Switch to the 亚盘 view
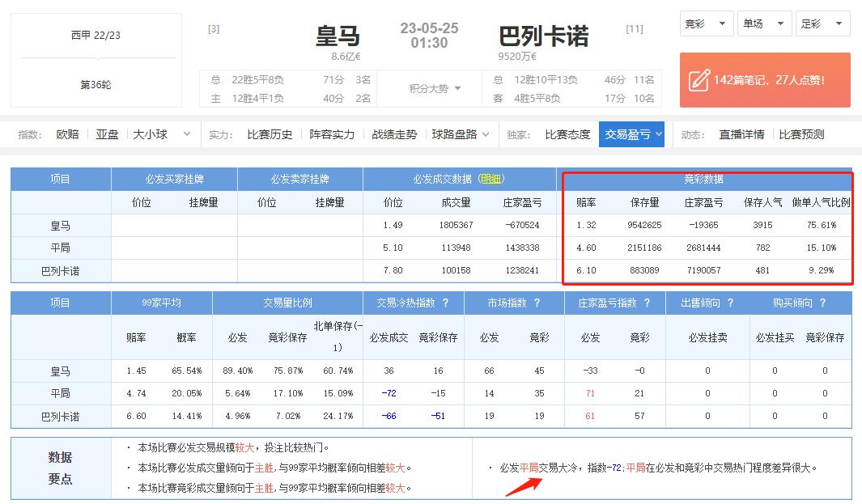Screen dimensions: 862x504 (x=107, y=135)
